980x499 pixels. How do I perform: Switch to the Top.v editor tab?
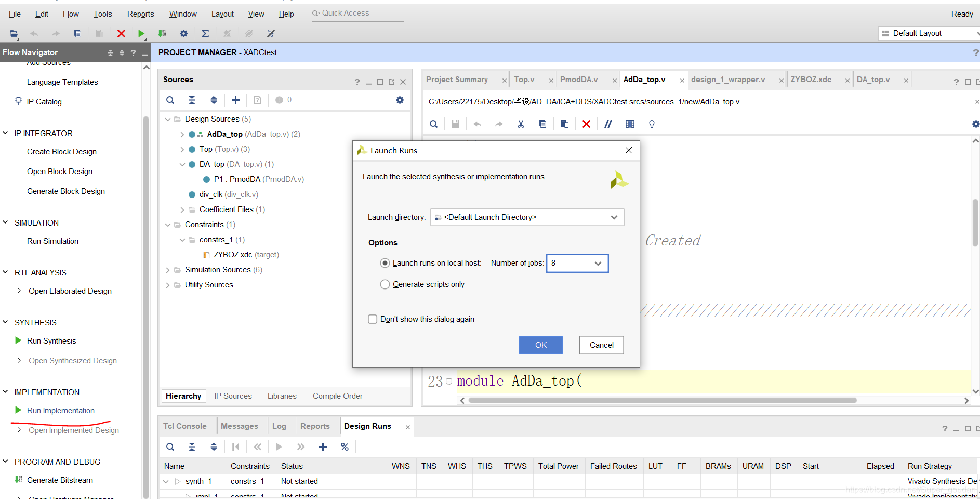(524, 80)
